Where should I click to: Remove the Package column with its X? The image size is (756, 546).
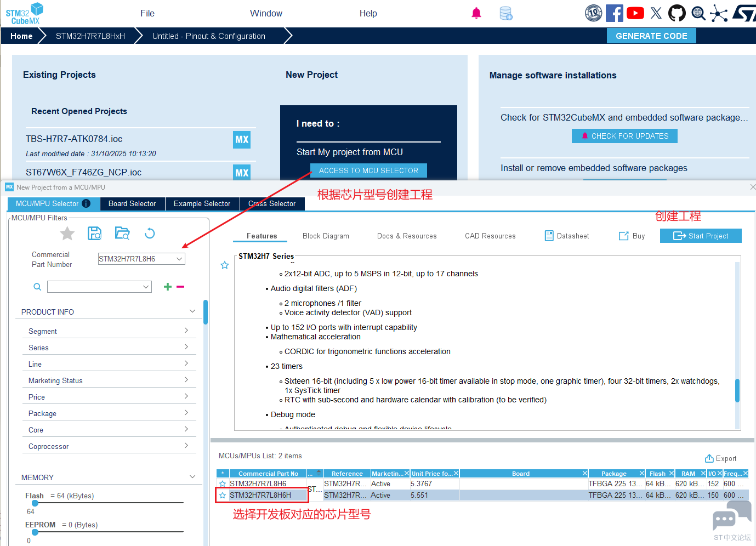(x=642, y=473)
